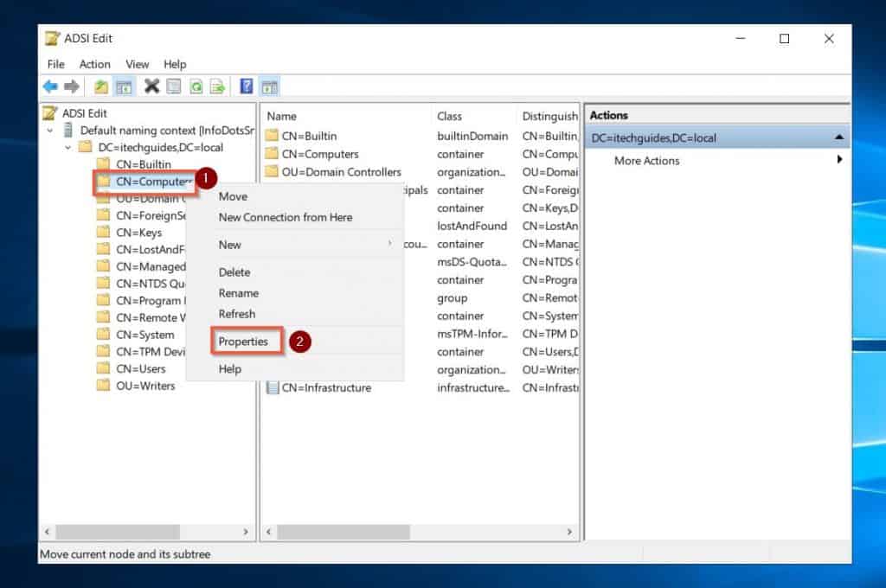
Task: Click the Export List toolbar icon
Action: [x=217, y=87]
